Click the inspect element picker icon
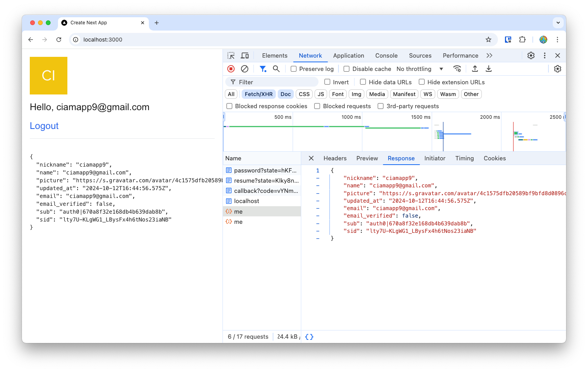 (231, 56)
